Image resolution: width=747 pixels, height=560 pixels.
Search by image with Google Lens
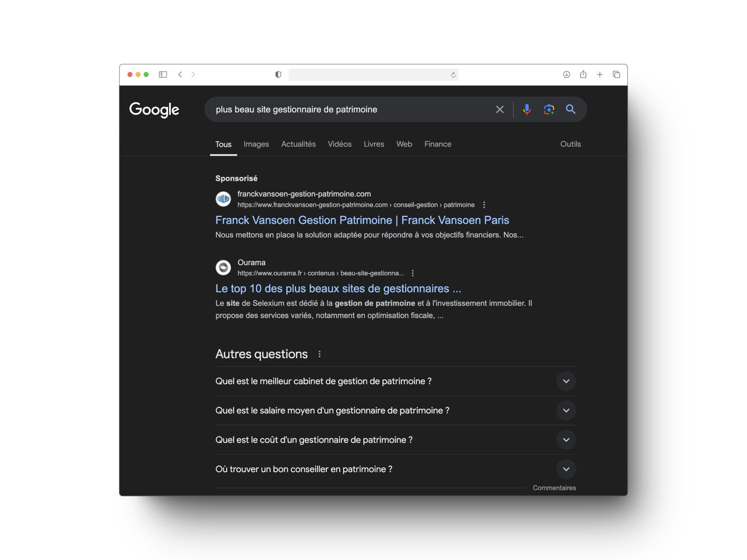549,109
